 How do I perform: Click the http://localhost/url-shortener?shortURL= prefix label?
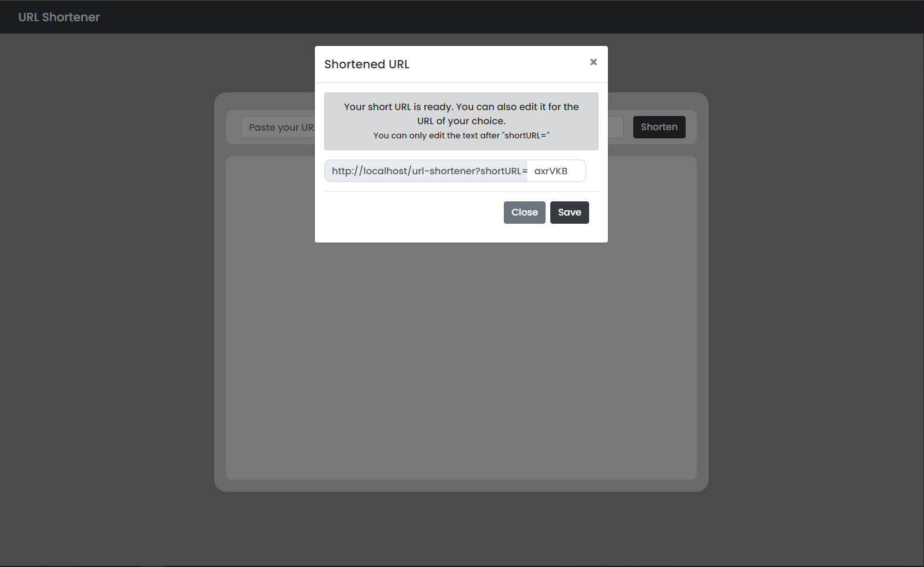(430, 171)
